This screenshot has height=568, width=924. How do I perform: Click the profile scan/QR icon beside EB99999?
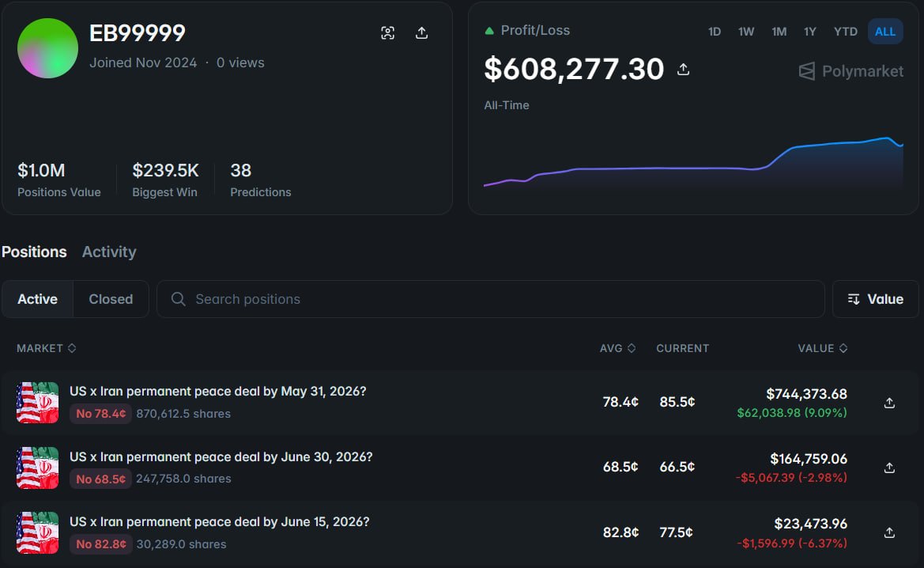pos(388,33)
